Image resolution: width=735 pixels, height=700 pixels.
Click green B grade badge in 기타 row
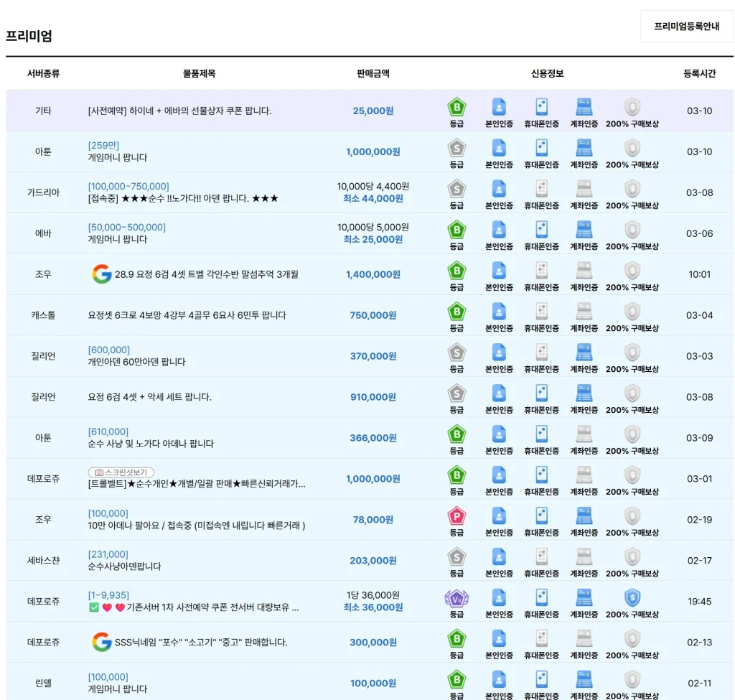[x=457, y=107]
